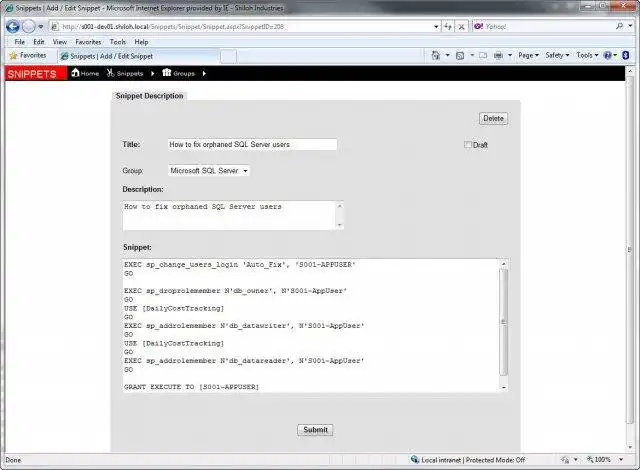
Task: Click the Yahoo search provider icon
Action: pyautogui.click(x=478, y=26)
